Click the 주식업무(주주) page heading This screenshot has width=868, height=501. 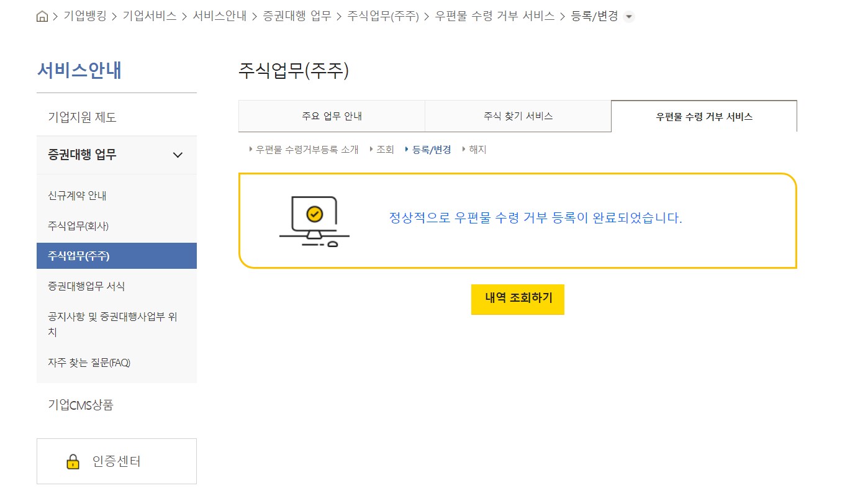coord(294,71)
